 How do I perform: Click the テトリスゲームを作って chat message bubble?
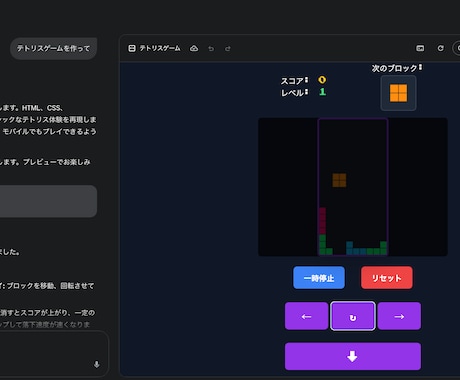[x=53, y=49]
